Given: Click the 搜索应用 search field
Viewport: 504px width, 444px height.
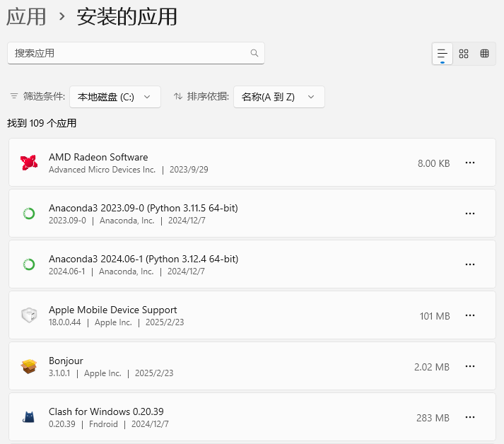Looking at the screenshot, I should click(x=127, y=53).
